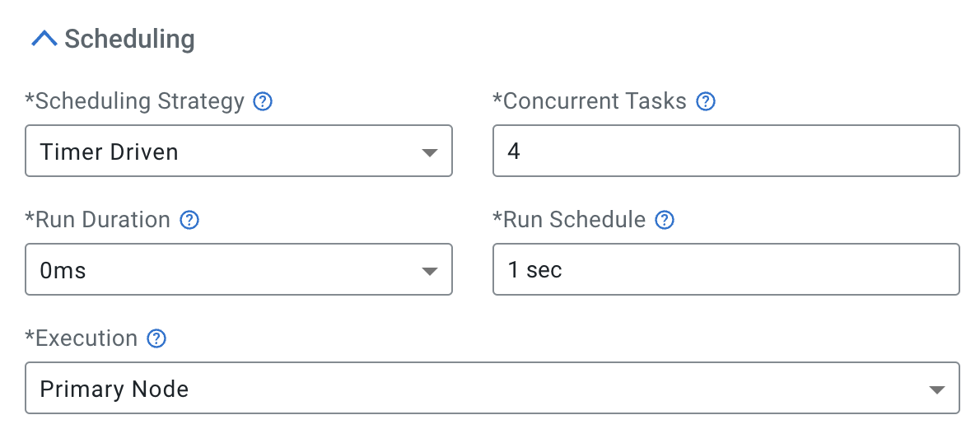Click the Run Duration dropdown caret
Viewport: 980px width, 443px height.
(x=429, y=271)
